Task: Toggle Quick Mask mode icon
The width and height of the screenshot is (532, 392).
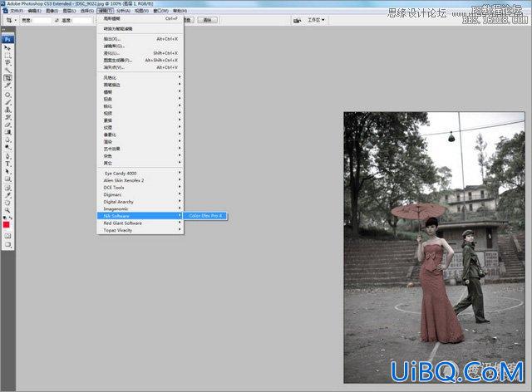Action: tap(7, 236)
